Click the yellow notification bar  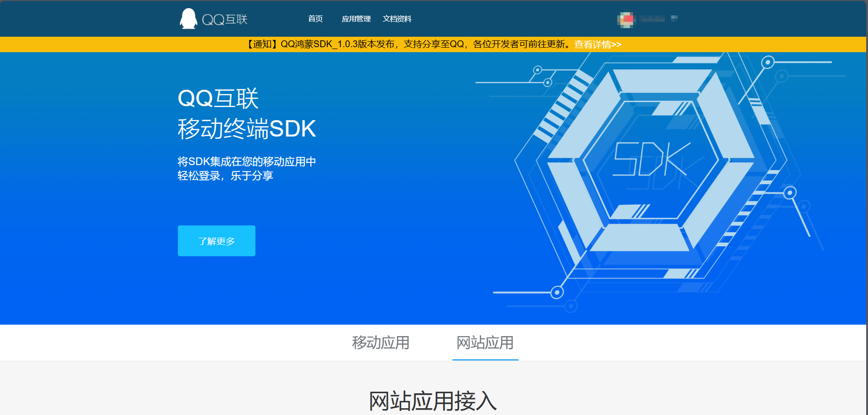136,44
